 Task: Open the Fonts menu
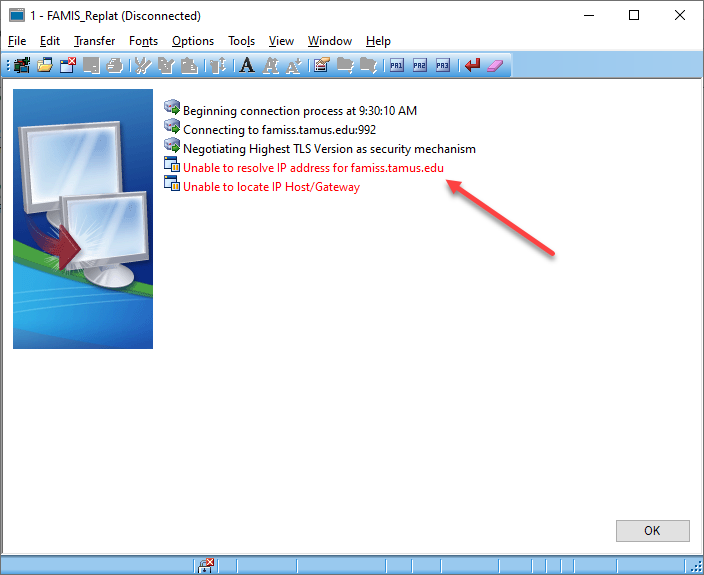click(143, 41)
